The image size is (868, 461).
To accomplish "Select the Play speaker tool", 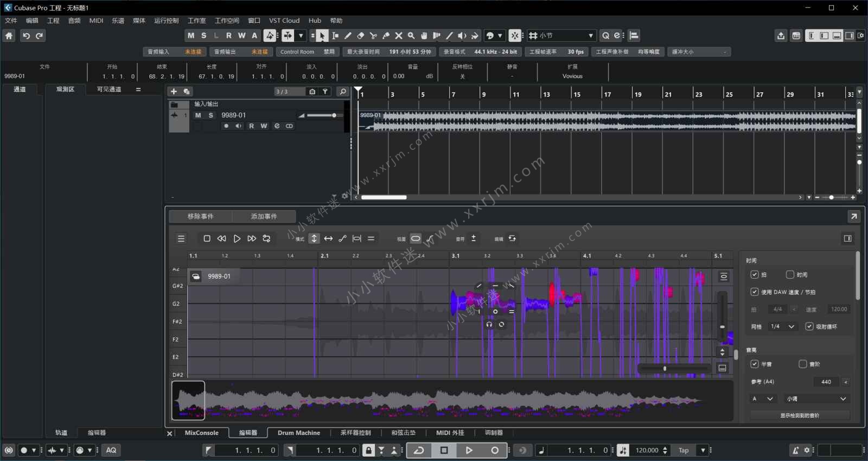I will tap(462, 36).
